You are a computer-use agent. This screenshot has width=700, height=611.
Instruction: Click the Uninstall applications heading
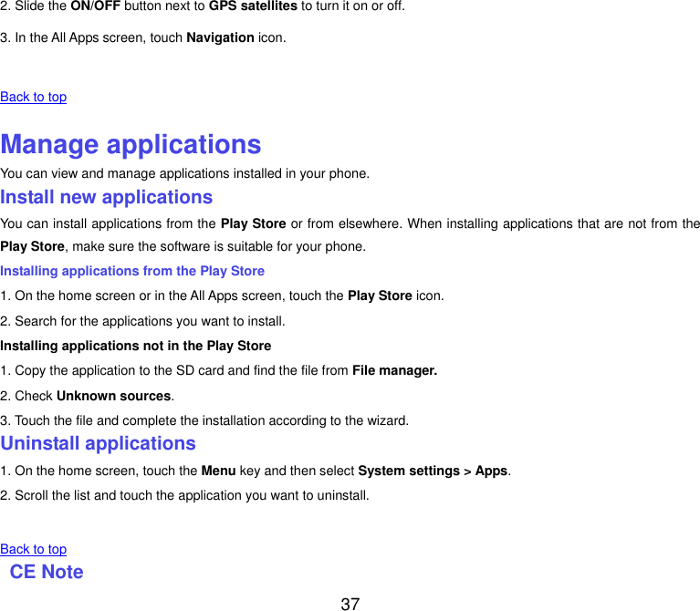point(98,443)
